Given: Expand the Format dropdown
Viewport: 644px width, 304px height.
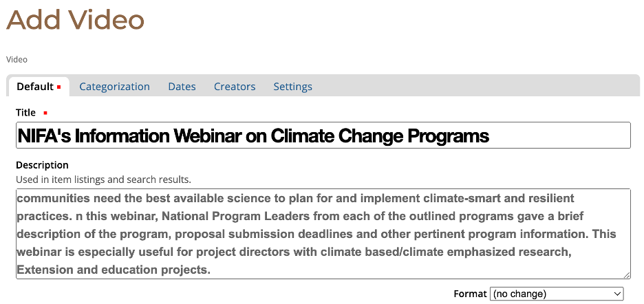Looking at the screenshot, I should click(556, 294).
